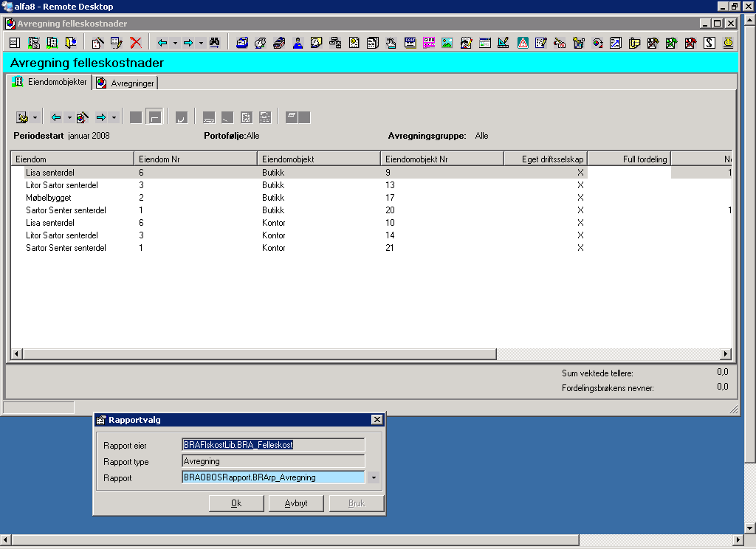
Task: Switch to the Avregninger tab
Action: (126, 83)
